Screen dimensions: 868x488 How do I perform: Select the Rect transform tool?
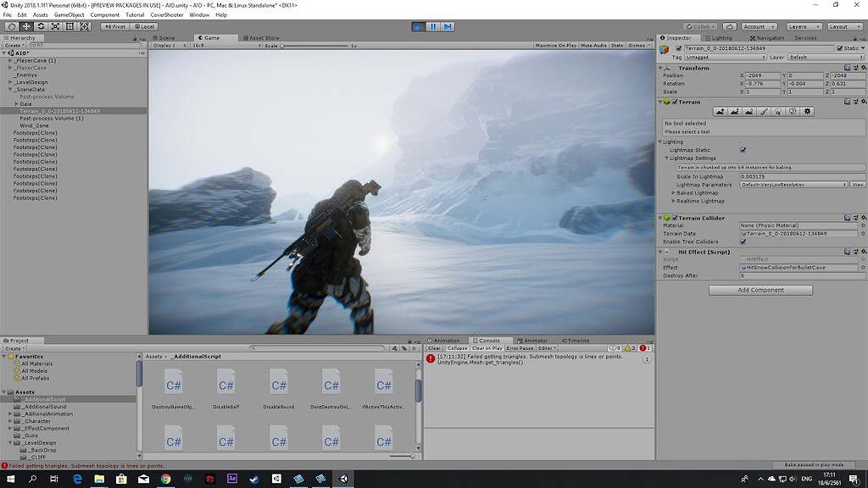(x=70, y=26)
